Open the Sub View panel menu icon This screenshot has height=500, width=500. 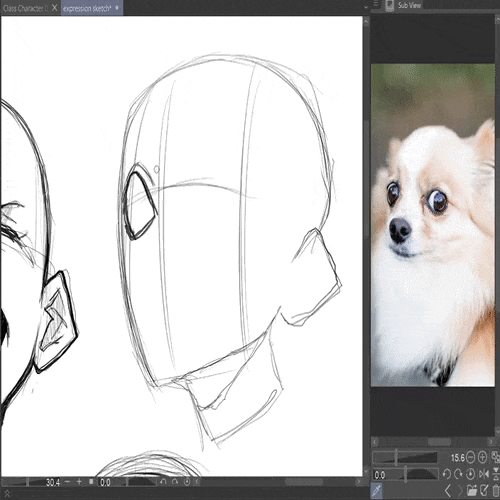376,4
